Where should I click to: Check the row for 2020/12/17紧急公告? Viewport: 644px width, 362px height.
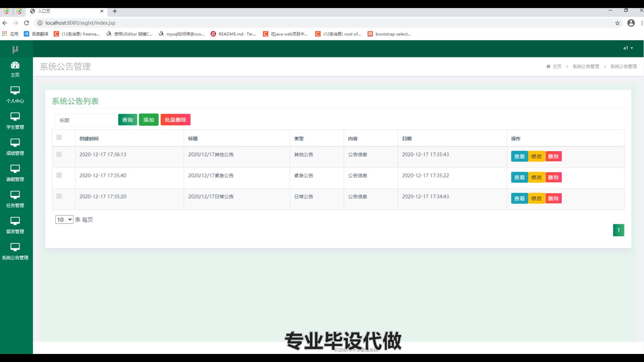click(x=59, y=175)
